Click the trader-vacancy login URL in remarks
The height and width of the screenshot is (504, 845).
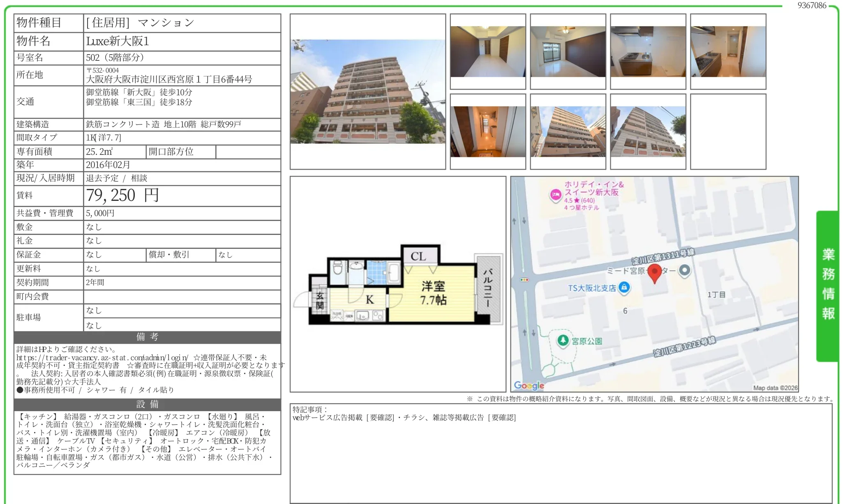pos(102,357)
